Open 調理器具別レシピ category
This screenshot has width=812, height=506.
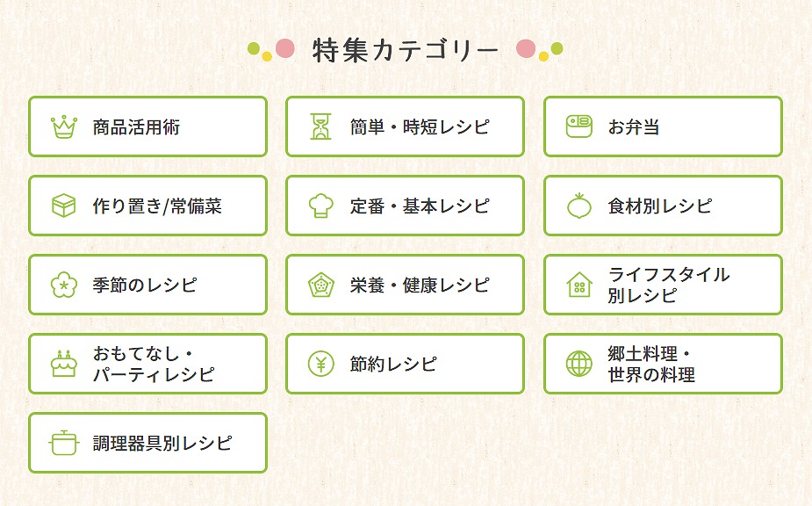pyautogui.click(x=163, y=443)
